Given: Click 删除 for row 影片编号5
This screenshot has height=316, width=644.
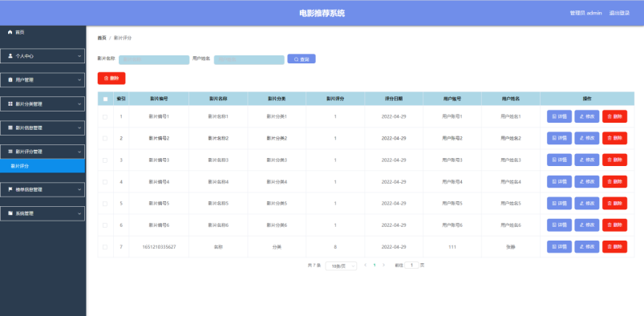Looking at the screenshot, I should coord(615,204).
